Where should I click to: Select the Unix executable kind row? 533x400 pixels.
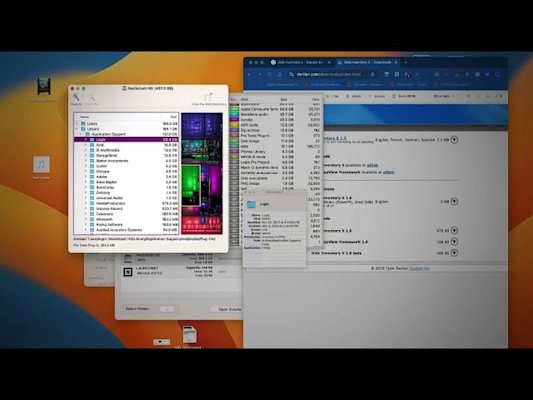point(275,178)
